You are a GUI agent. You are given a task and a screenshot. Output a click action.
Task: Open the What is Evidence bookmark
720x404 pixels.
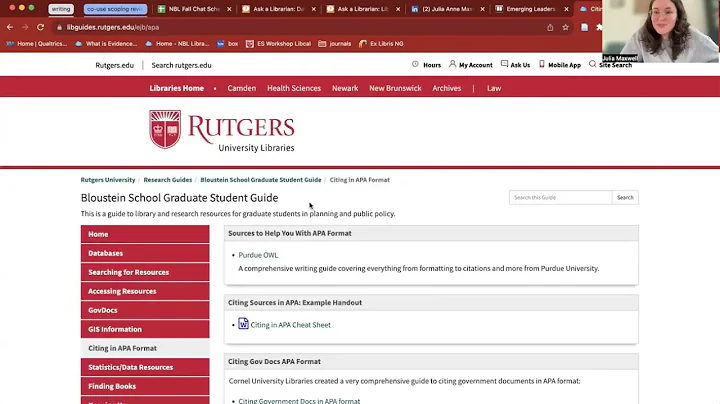(106, 44)
